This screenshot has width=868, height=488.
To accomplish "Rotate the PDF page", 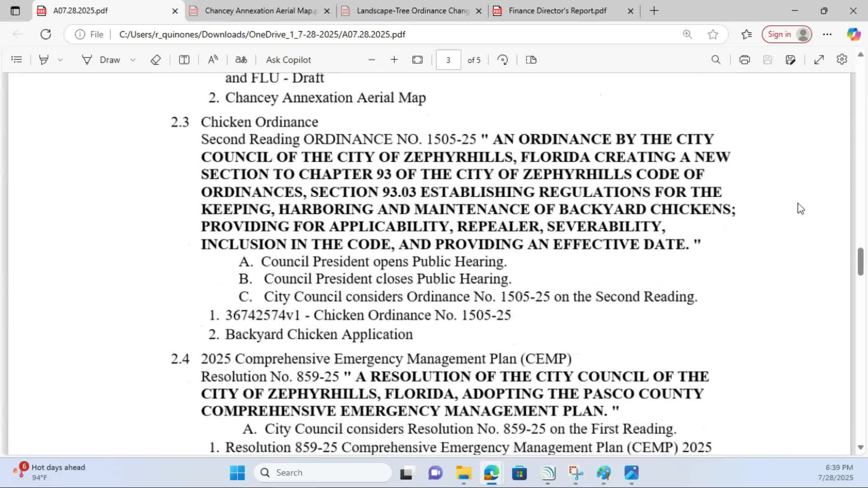I will [503, 60].
